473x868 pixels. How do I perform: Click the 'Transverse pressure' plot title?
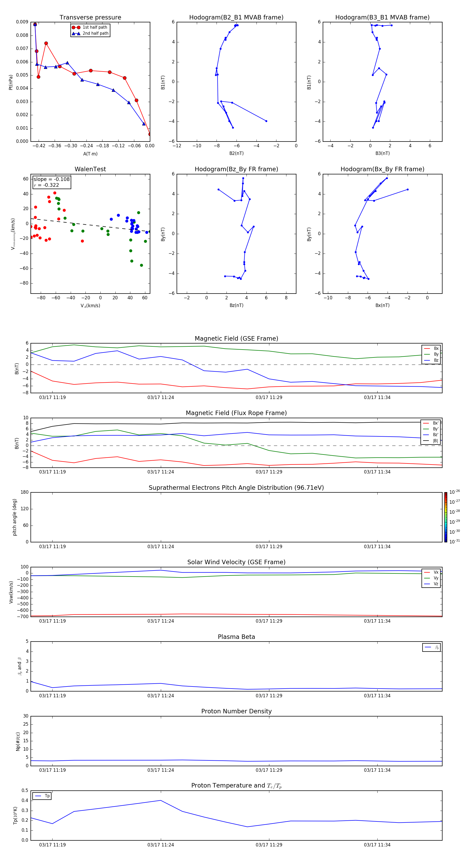[x=90, y=18]
